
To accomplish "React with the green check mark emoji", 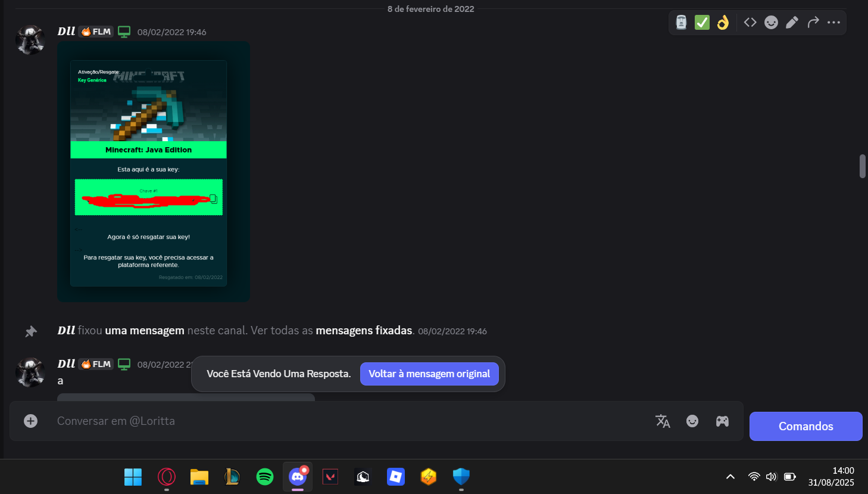I will click(x=702, y=23).
